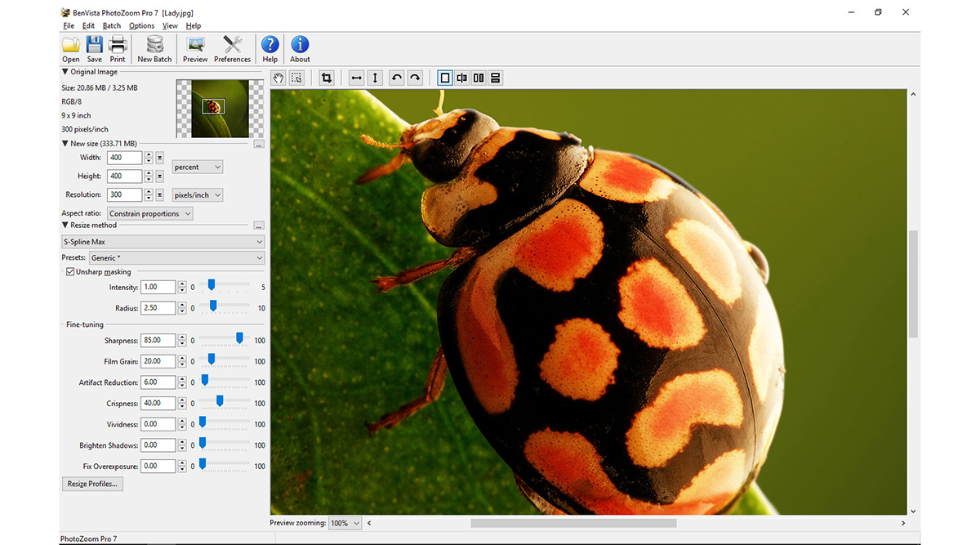Open the Options menu

click(141, 25)
